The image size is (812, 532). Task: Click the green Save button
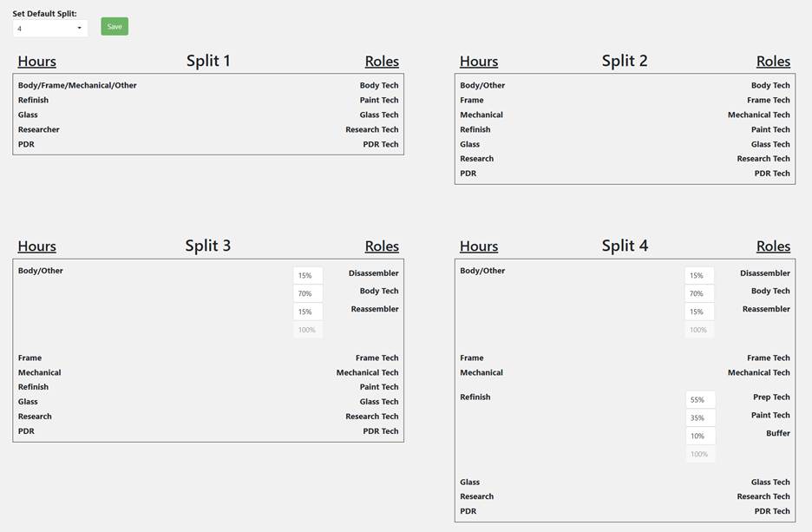(x=115, y=27)
